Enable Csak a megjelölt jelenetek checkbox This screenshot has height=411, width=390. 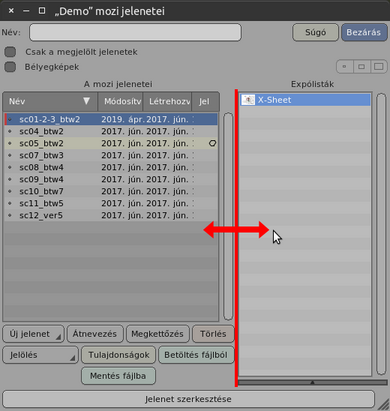[10, 52]
